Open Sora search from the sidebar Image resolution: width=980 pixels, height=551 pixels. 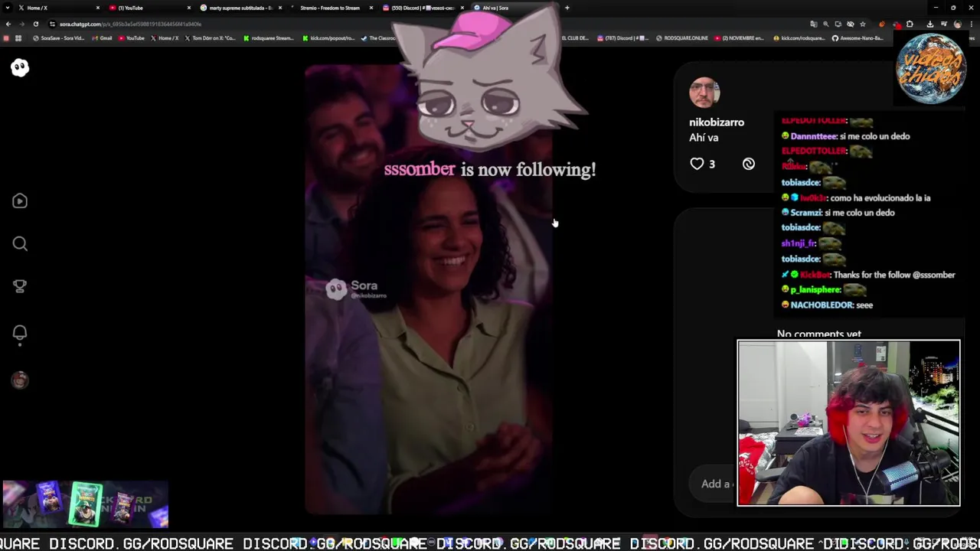coord(20,244)
